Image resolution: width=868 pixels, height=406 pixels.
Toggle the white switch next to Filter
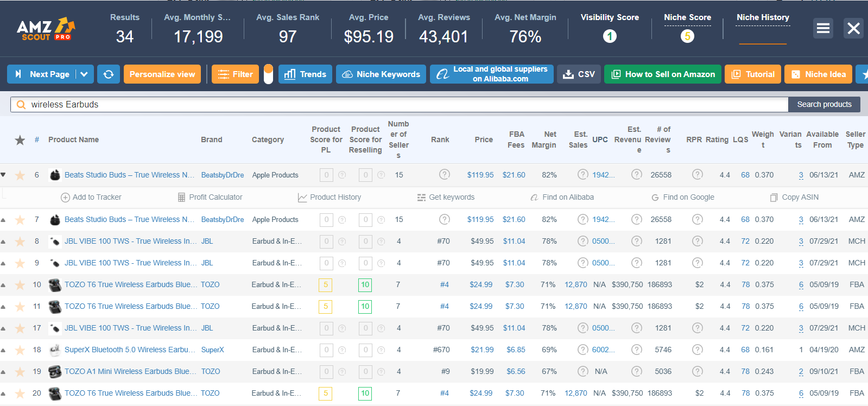click(x=268, y=74)
